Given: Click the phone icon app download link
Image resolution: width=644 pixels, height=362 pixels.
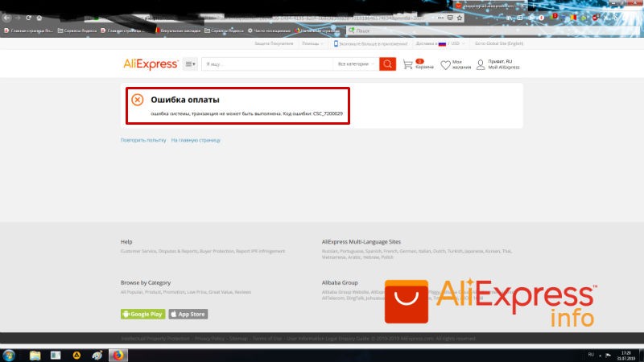Looking at the screenshot, I should coord(336,43).
